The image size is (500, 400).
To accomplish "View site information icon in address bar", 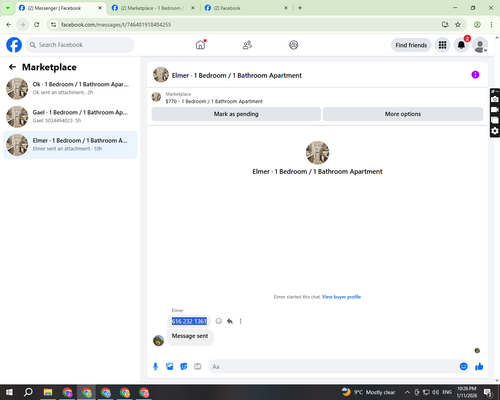I will coord(53,25).
